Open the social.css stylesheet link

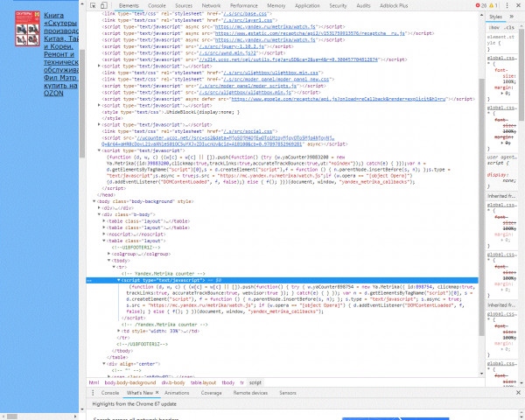(248, 131)
